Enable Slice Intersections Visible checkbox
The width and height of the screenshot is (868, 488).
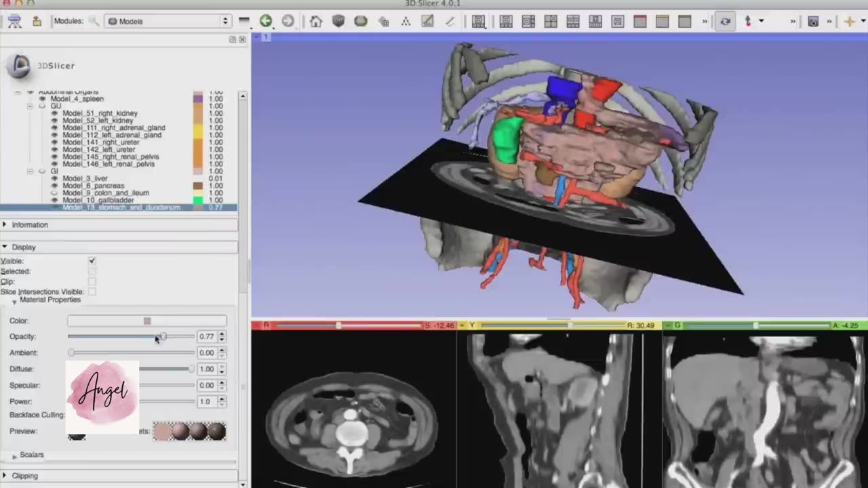coord(92,291)
